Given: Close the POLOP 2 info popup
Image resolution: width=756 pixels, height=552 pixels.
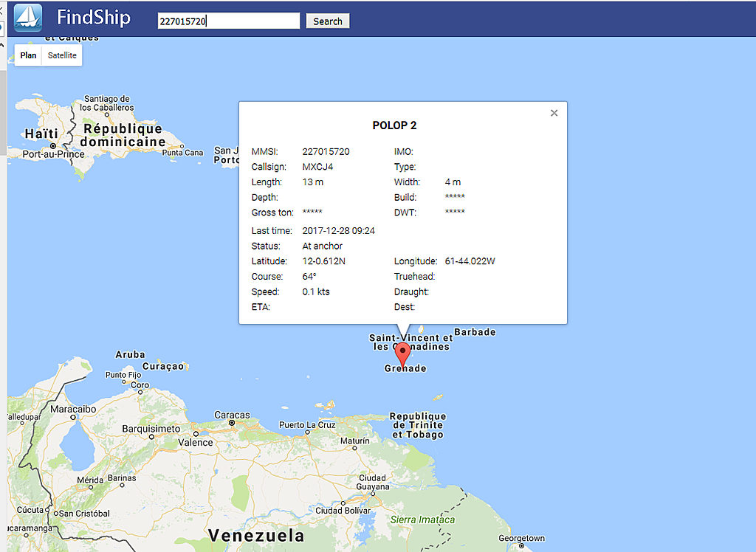Looking at the screenshot, I should pos(554,113).
